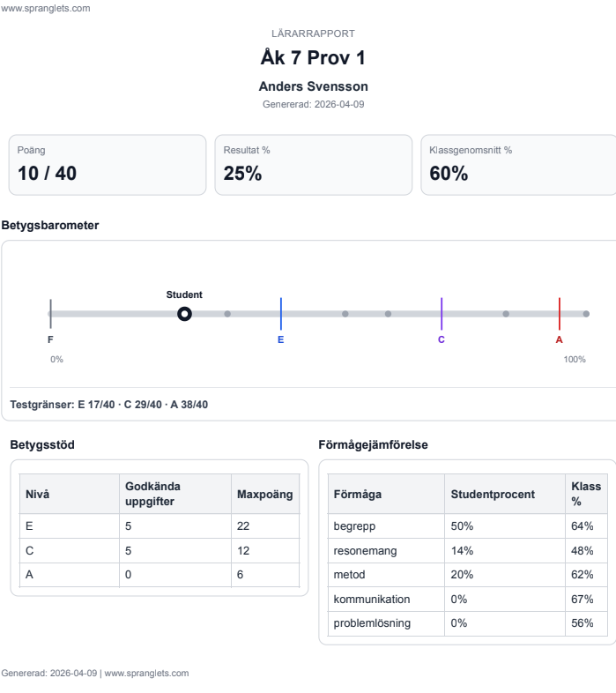Select the Klassgenomsnitt % summary card
The width and height of the screenshot is (616, 693).
pos(518,165)
